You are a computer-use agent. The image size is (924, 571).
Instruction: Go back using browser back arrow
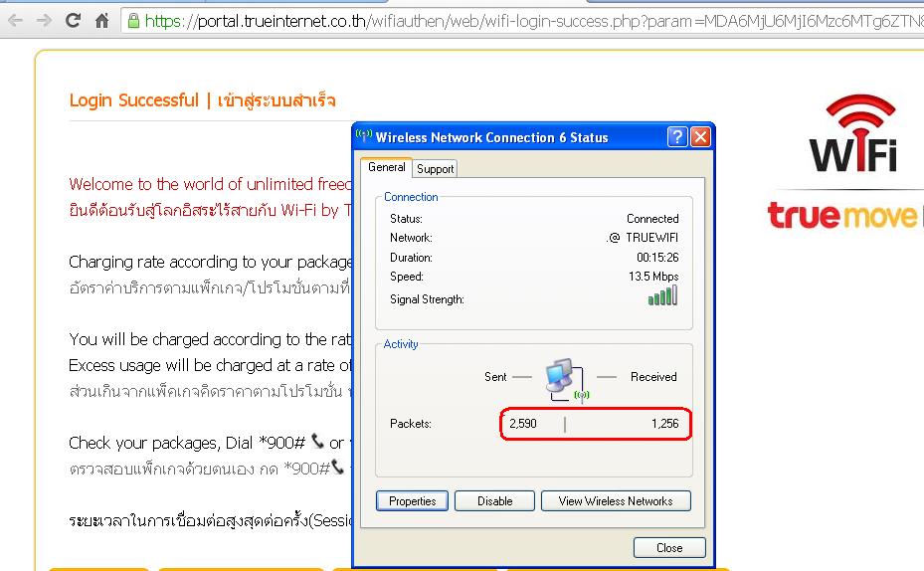[15, 21]
